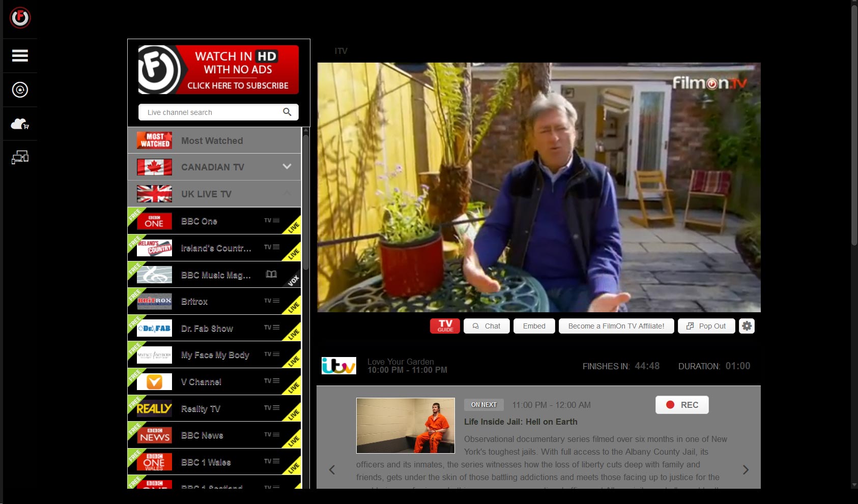Select Britrox channel row

pos(214,301)
